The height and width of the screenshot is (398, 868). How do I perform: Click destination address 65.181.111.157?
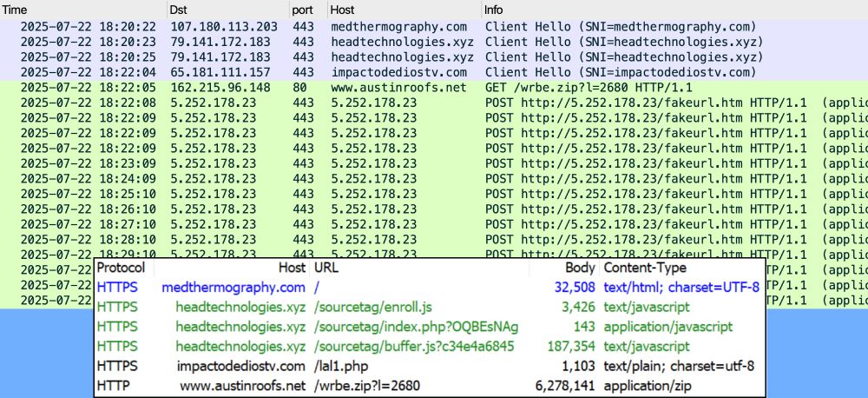(220, 72)
